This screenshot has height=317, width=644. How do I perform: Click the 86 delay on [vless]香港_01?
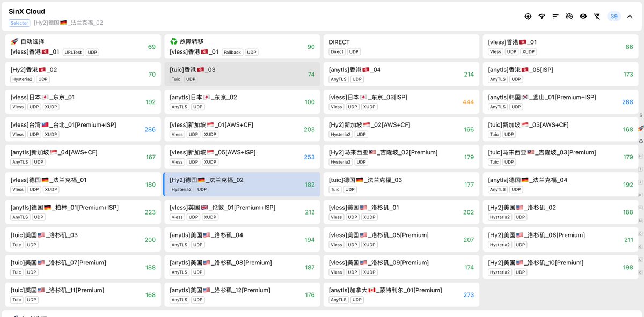tap(630, 47)
